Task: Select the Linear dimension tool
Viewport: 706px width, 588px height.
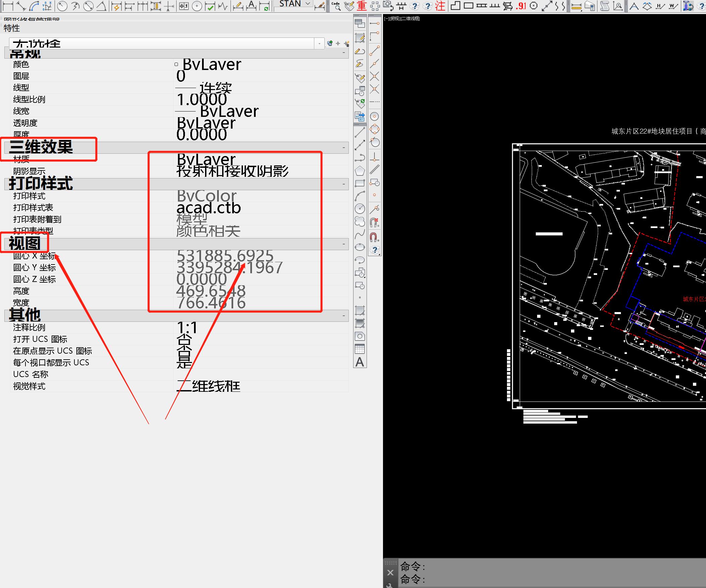Action: coord(8,6)
